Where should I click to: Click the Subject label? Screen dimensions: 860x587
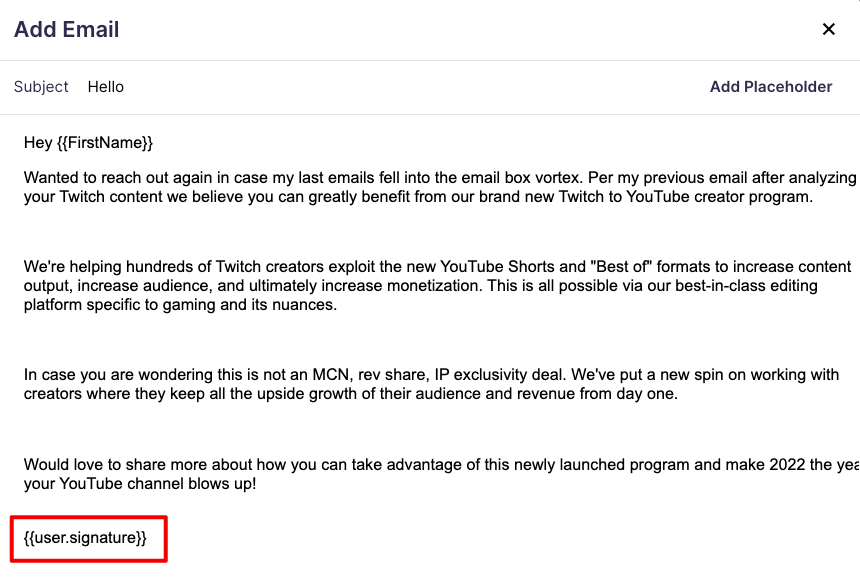point(41,87)
